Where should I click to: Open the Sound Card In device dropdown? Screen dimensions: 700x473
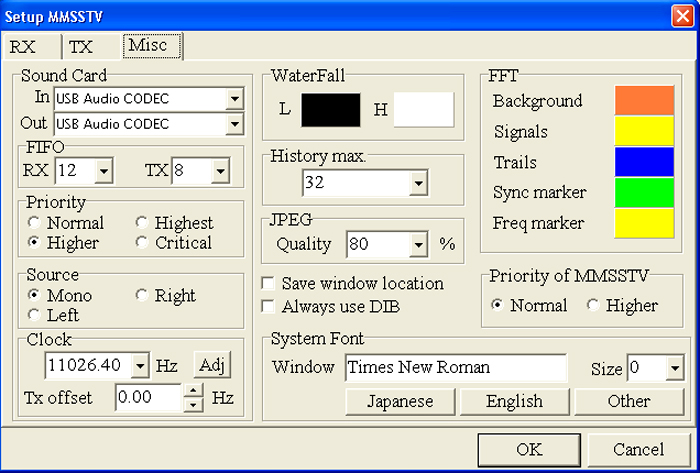coord(235,99)
